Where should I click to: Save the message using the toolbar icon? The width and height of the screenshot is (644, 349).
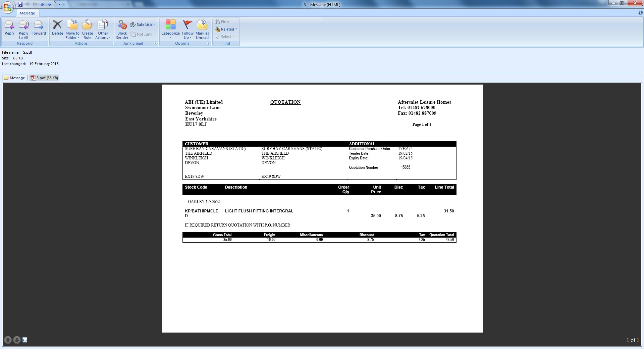coord(20,4)
